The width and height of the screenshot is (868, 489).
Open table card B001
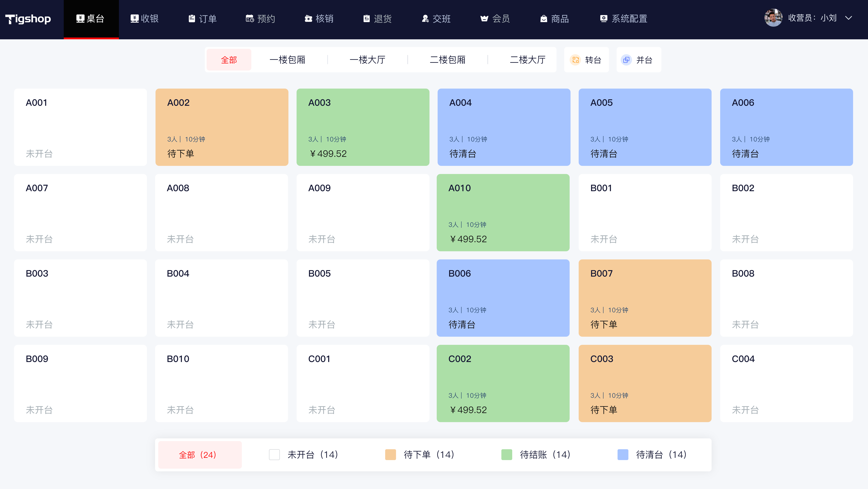pyautogui.click(x=645, y=213)
